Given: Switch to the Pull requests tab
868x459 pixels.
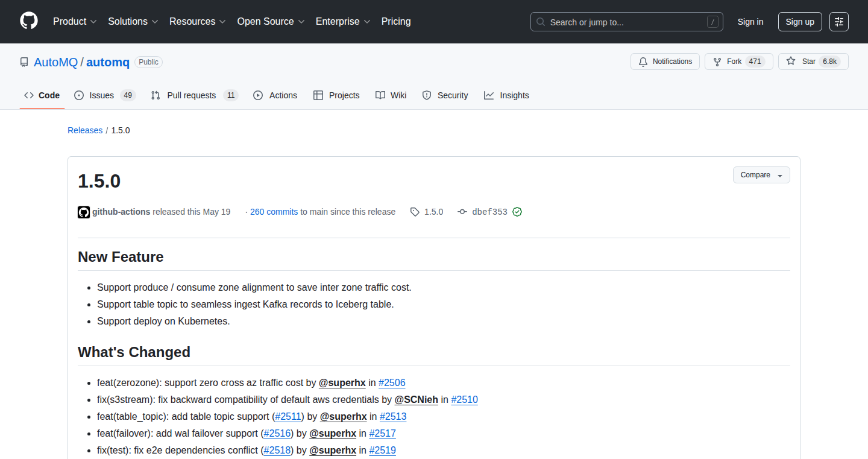Looking at the screenshot, I should (x=195, y=95).
